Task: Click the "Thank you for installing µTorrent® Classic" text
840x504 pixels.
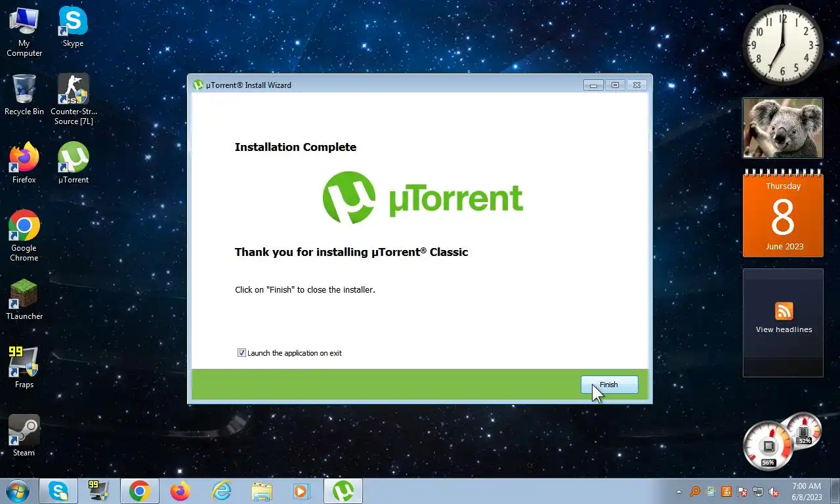Action: point(351,252)
